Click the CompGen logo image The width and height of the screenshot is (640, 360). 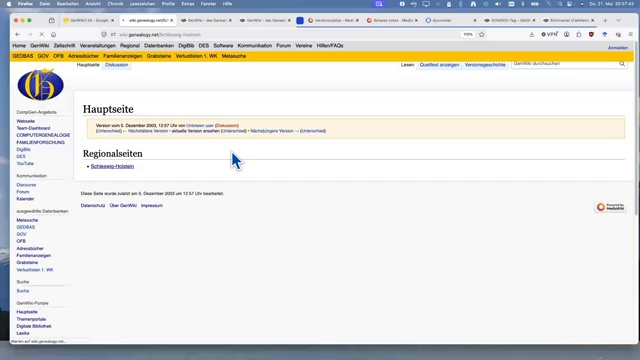click(x=40, y=84)
